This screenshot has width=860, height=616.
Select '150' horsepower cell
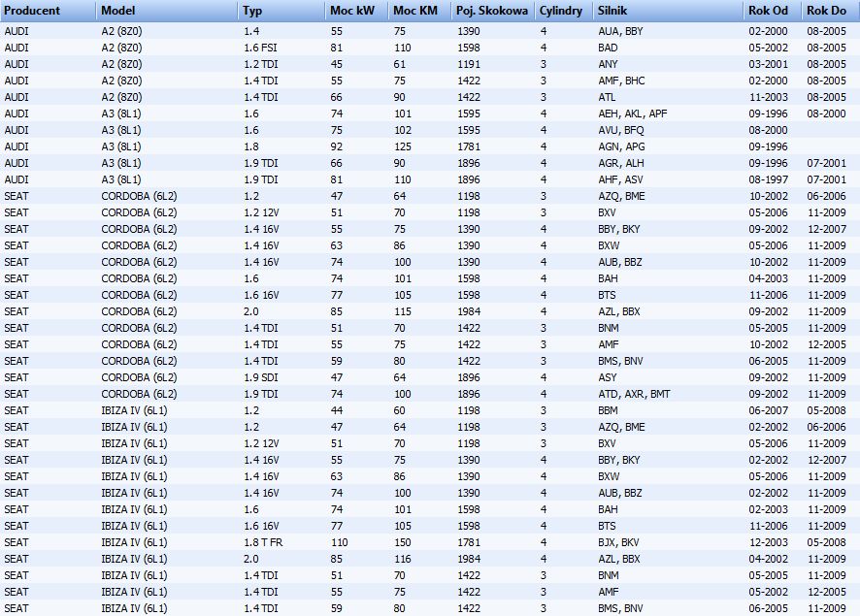[x=403, y=542]
